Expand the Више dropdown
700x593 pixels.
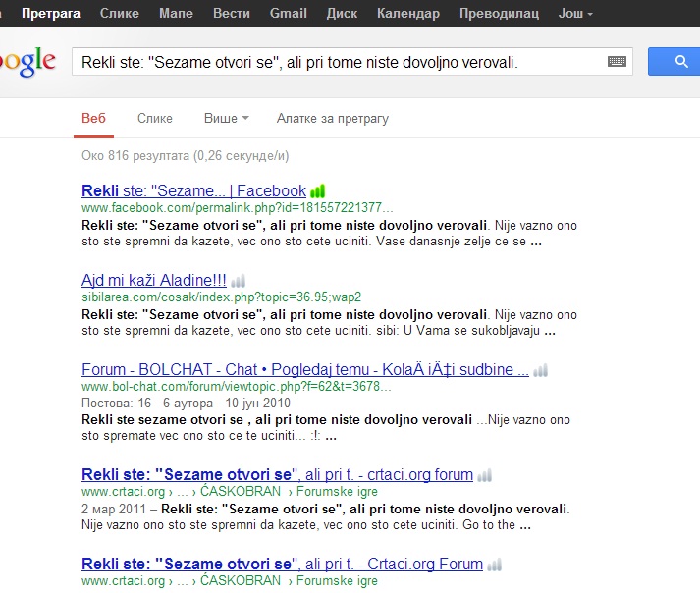(227, 119)
